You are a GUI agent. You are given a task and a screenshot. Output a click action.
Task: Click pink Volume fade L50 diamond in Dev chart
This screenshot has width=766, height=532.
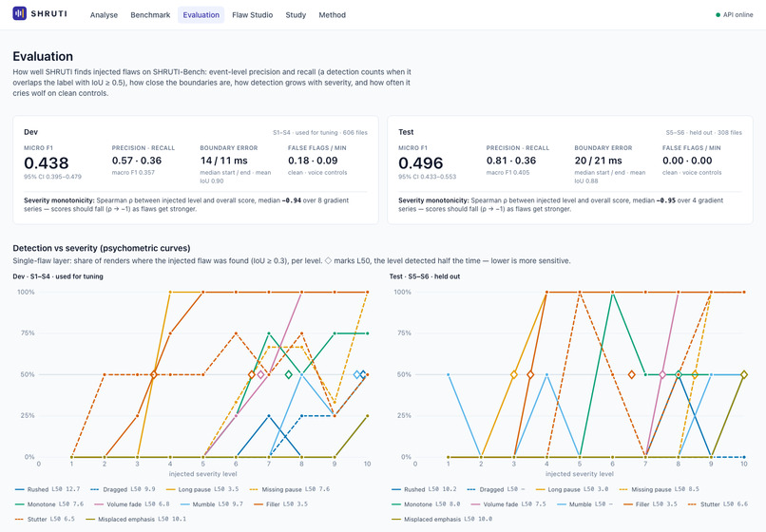(260, 374)
